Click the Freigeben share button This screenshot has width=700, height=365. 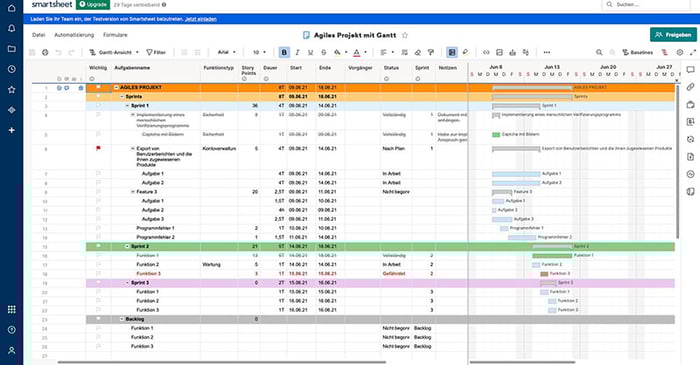tap(673, 35)
